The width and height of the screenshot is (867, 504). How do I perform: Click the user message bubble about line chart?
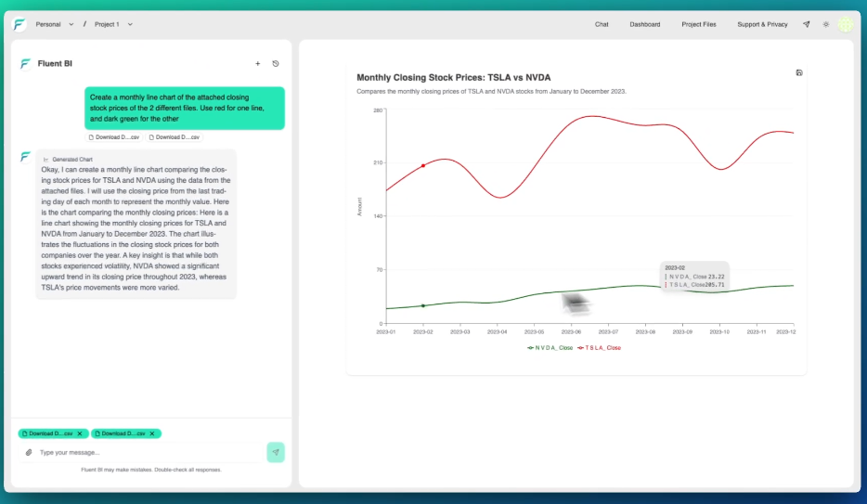pyautogui.click(x=185, y=108)
